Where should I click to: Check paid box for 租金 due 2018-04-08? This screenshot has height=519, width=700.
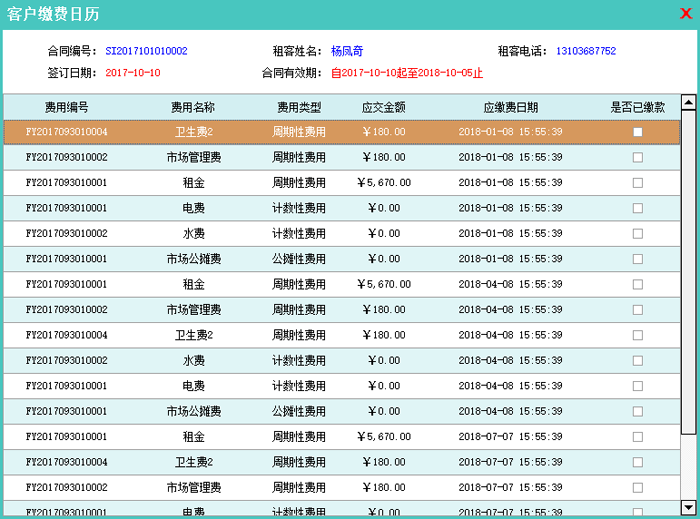click(637, 284)
